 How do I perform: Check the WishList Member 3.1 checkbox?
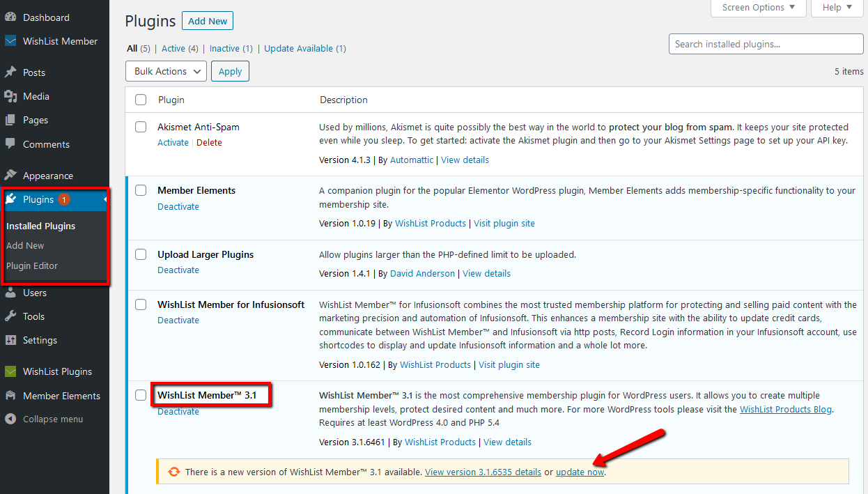click(141, 395)
